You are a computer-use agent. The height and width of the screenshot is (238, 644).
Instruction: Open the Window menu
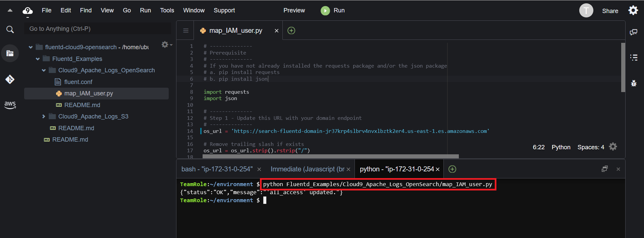(x=194, y=10)
